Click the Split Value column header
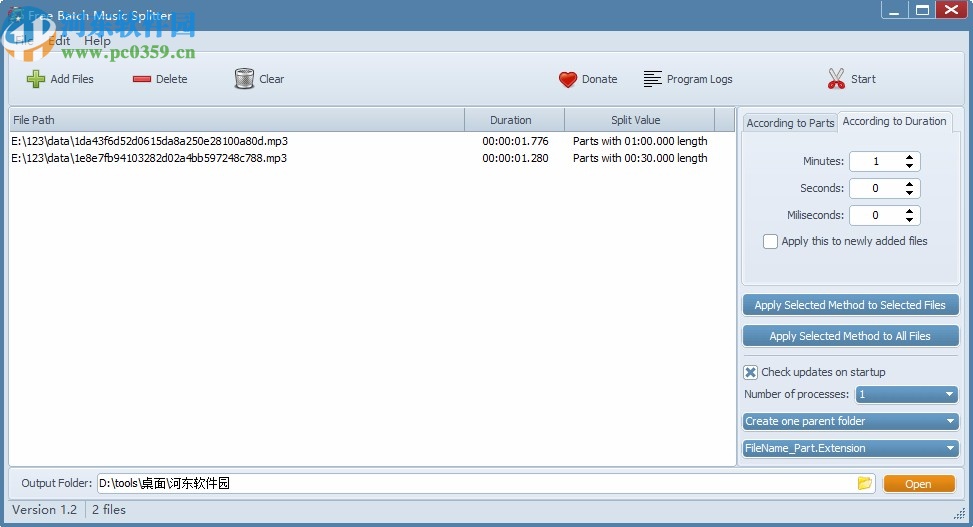This screenshot has height=527, width=973. (x=639, y=120)
